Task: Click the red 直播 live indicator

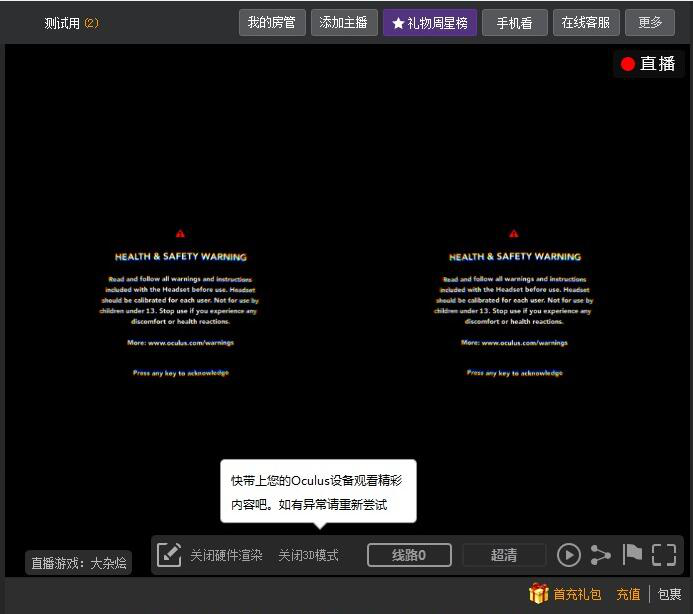Action: [648, 64]
